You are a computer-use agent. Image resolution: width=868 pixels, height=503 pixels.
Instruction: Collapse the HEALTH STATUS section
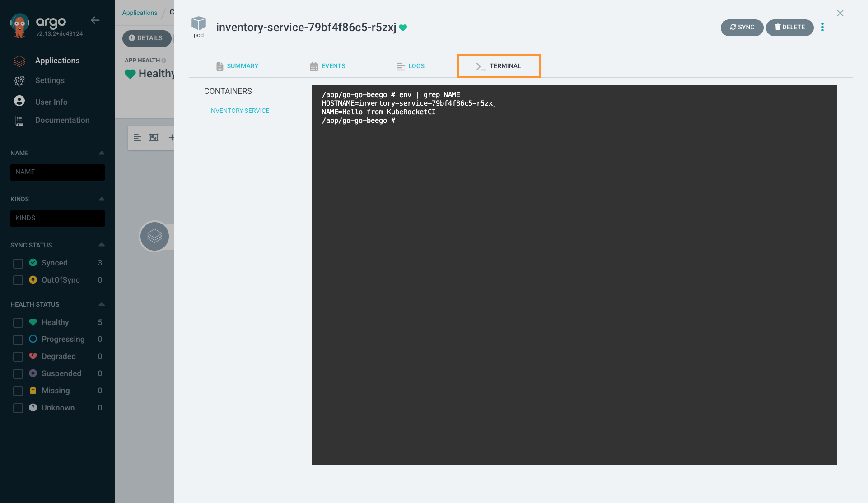point(101,304)
